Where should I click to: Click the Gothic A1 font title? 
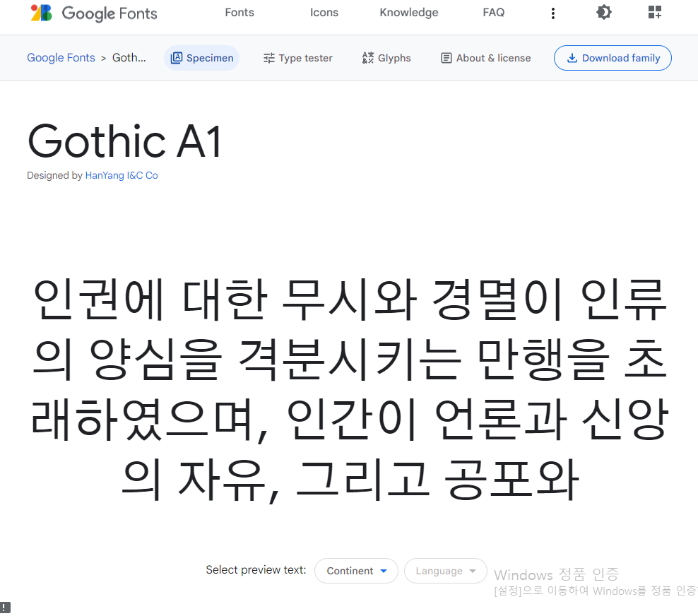[124, 141]
